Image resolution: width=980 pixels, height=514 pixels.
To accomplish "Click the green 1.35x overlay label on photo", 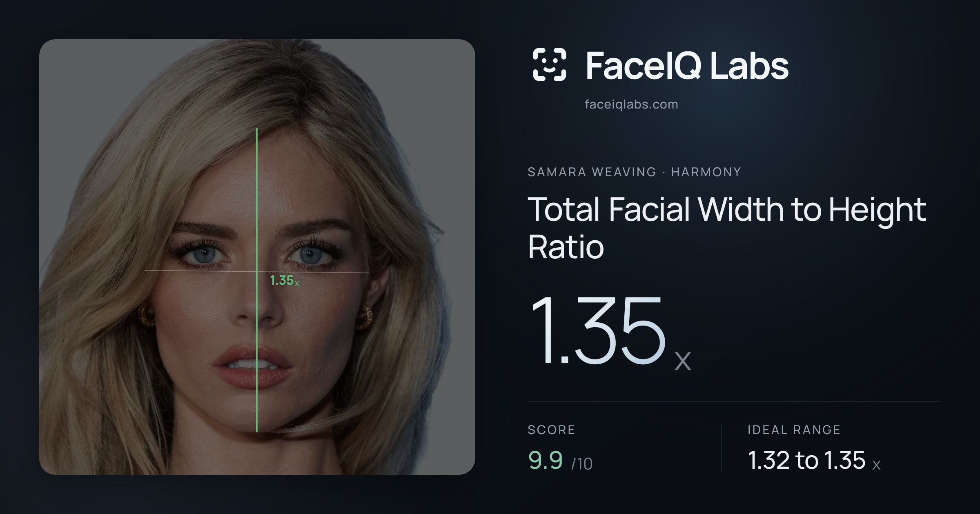I will click(285, 281).
